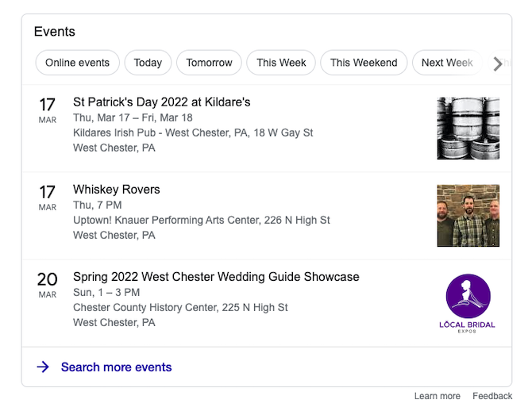The width and height of the screenshot is (532, 415).
Task: Choose the Tomorrow filter chip
Action: pyautogui.click(x=210, y=63)
